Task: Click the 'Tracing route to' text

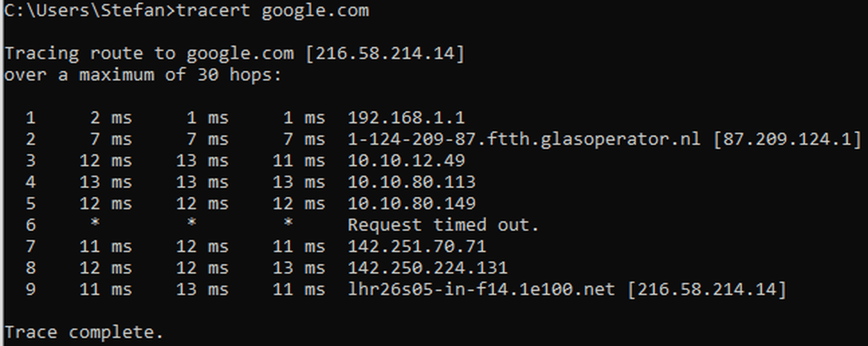Action: (x=90, y=53)
